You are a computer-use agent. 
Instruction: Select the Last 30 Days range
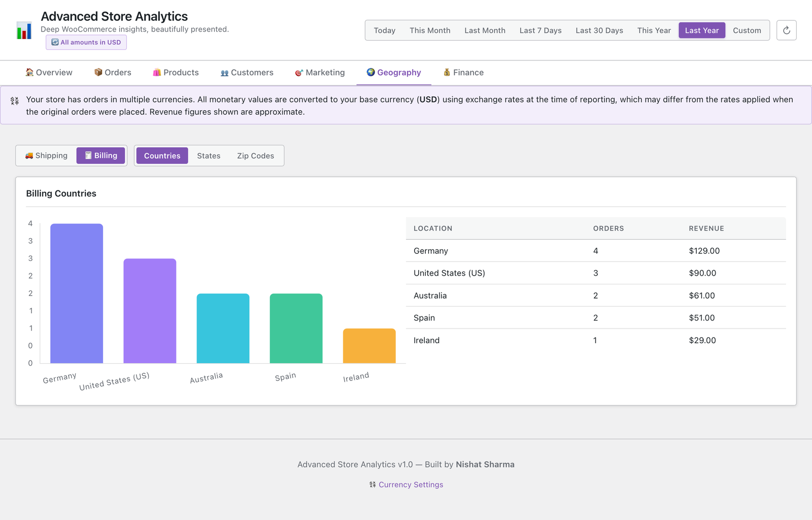599,30
